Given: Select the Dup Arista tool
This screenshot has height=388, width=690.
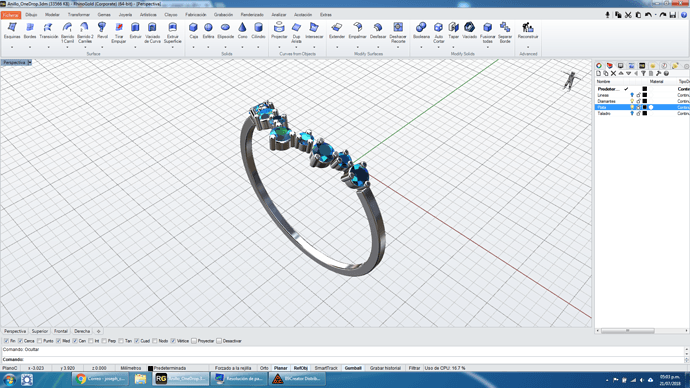Looking at the screenshot, I should (297, 33).
